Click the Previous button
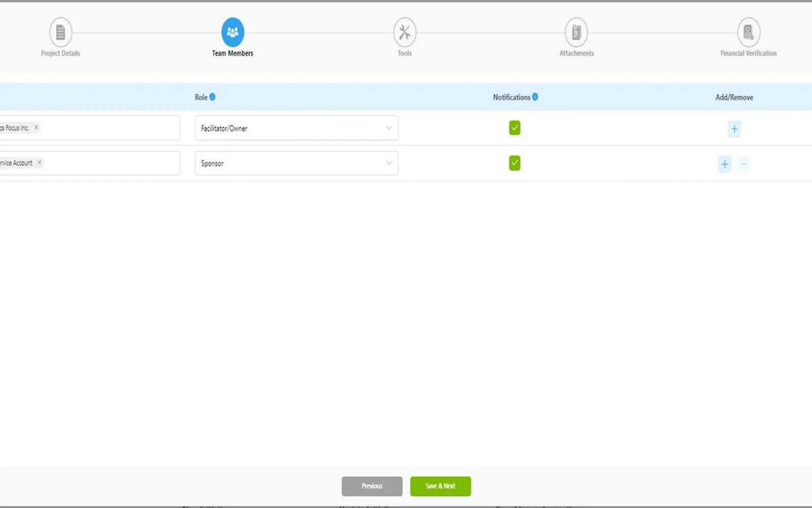This screenshot has height=508, width=812. click(372, 486)
